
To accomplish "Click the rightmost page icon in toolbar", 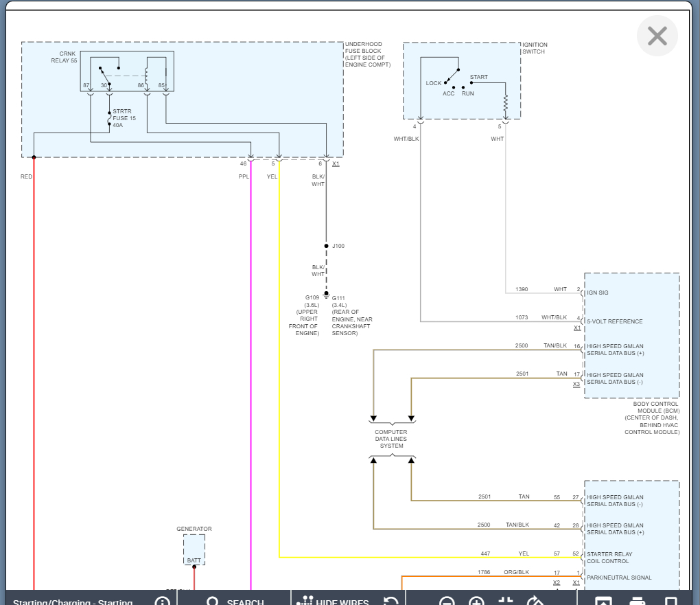I will [x=670, y=602].
